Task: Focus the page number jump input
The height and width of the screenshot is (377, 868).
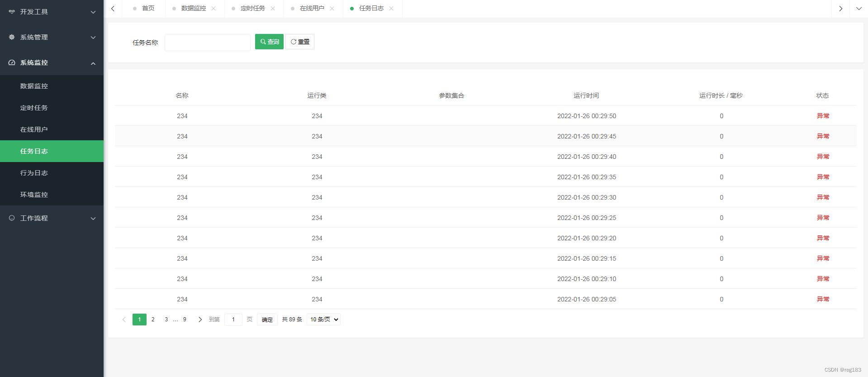Action: coord(233,320)
